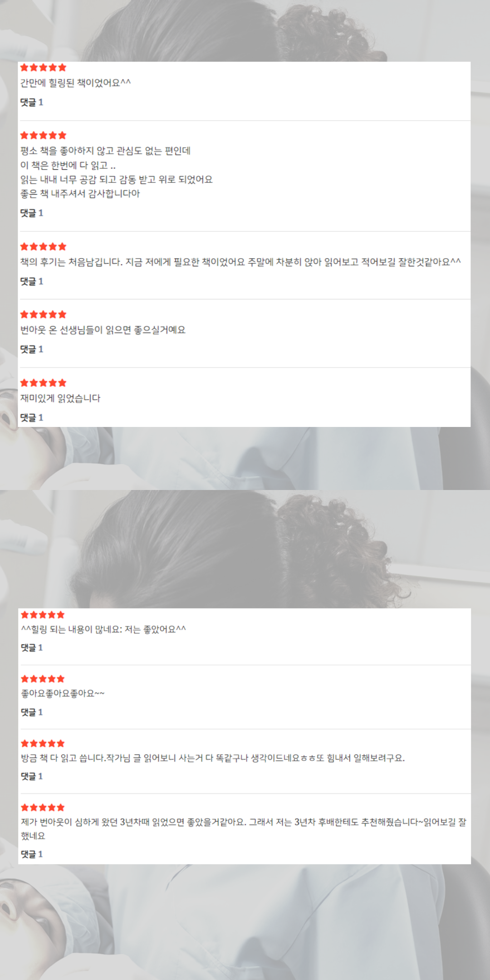Open 댓글 1 under '간만에 힐링된 책' review
Image resolution: width=490 pixels, height=980 pixels.
[x=32, y=103]
